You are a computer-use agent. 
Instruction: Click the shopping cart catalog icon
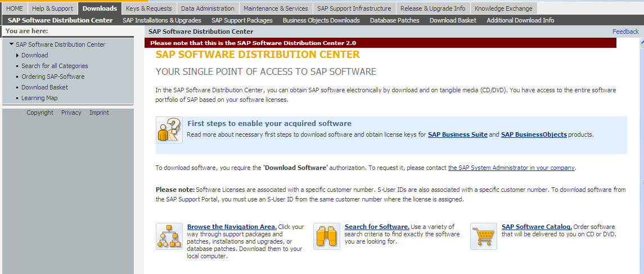point(483,236)
